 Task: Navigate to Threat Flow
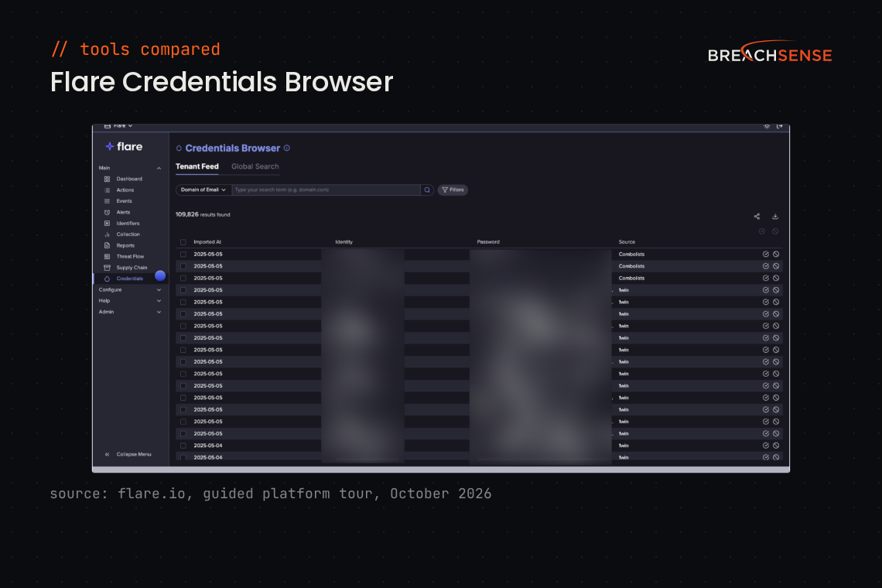tap(130, 257)
